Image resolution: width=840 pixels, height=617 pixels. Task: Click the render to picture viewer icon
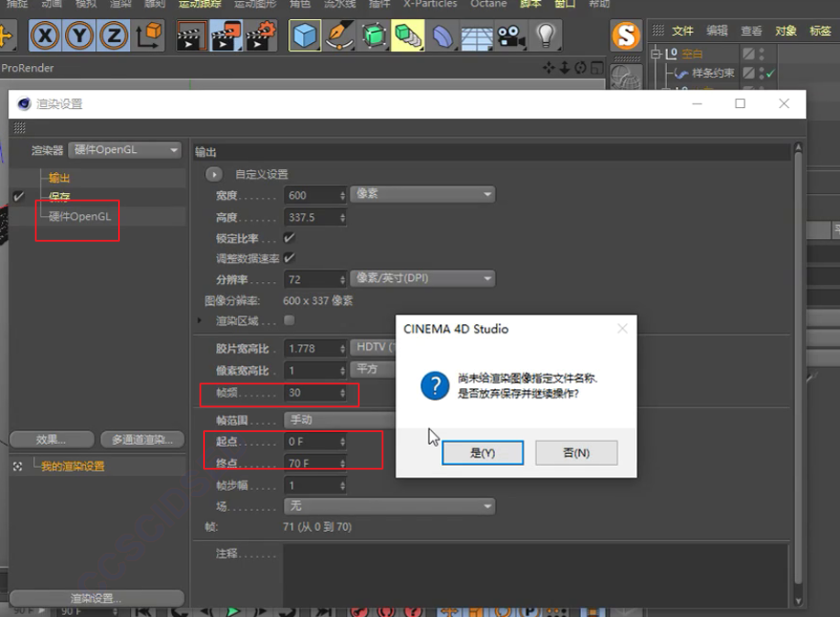[x=227, y=36]
